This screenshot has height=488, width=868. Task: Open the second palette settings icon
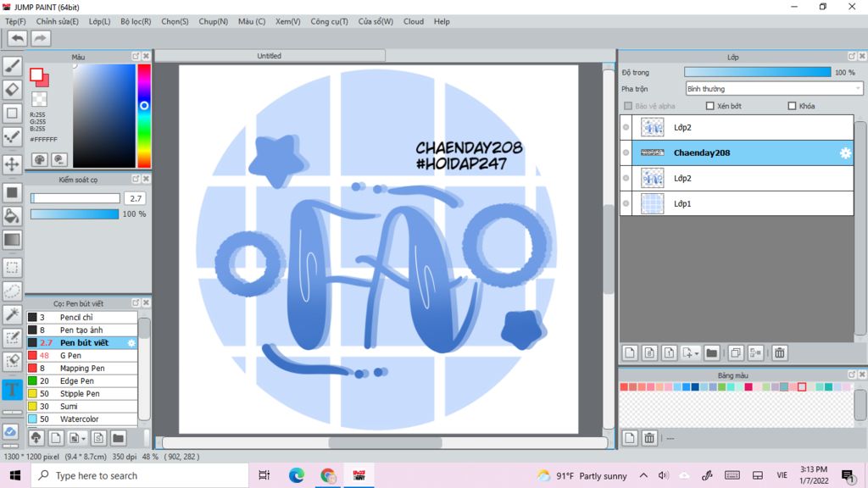coord(58,160)
